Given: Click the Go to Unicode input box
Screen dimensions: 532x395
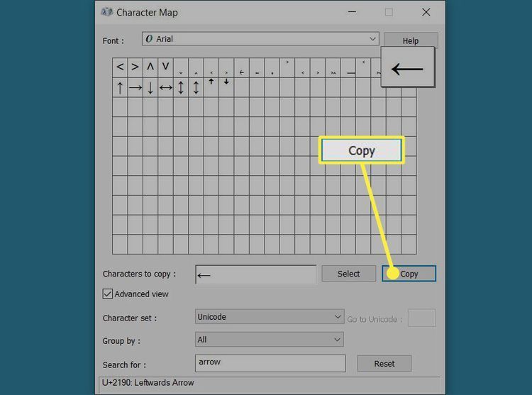Looking at the screenshot, I should tap(422, 318).
